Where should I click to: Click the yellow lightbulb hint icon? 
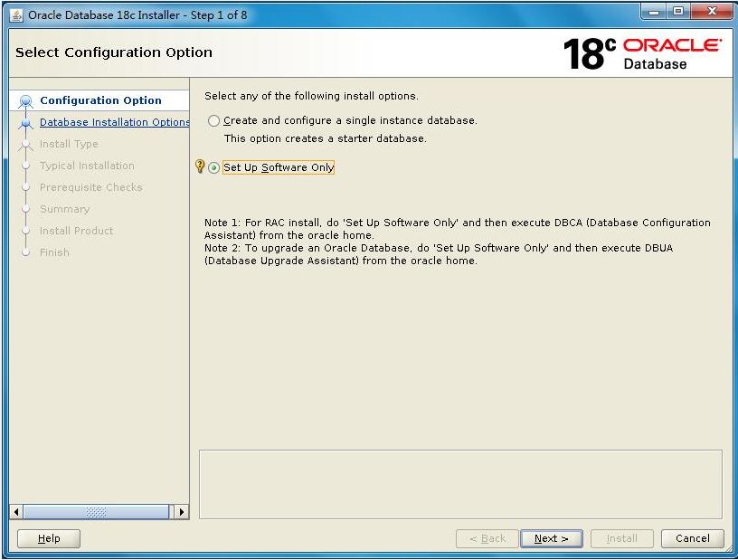pyautogui.click(x=200, y=166)
